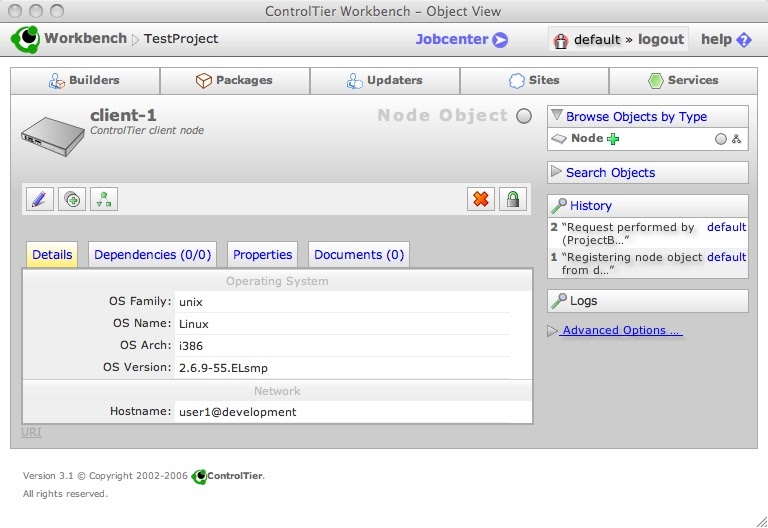This screenshot has width=768, height=528.
Task: Open the Jobcenter arrow icon
Action: click(500, 40)
